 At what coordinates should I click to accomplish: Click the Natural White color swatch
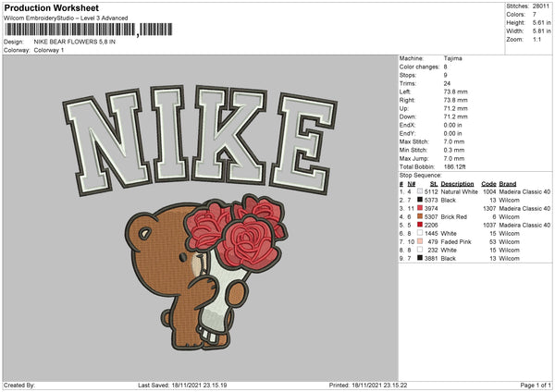tap(420, 191)
